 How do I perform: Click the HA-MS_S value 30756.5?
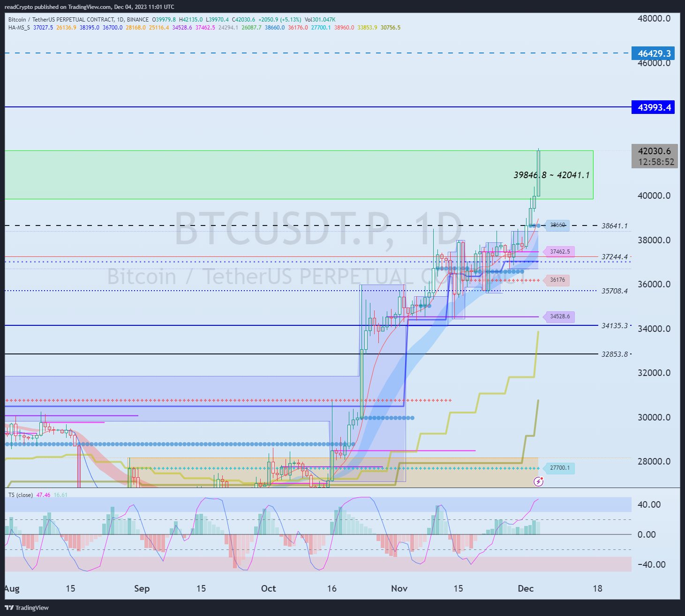click(x=391, y=28)
